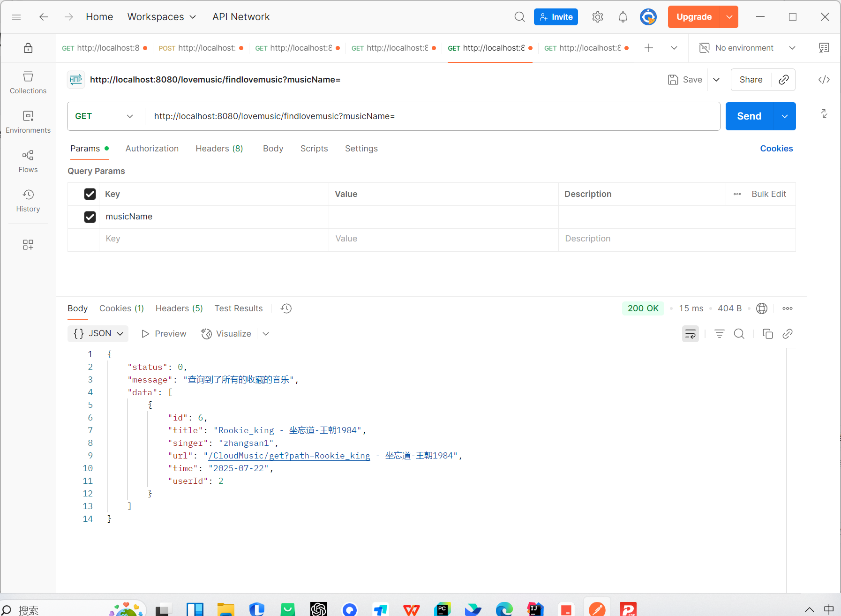This screenshot has height=616, width=841.
Task: Open the No environment selector
Action: coord(747,48)
